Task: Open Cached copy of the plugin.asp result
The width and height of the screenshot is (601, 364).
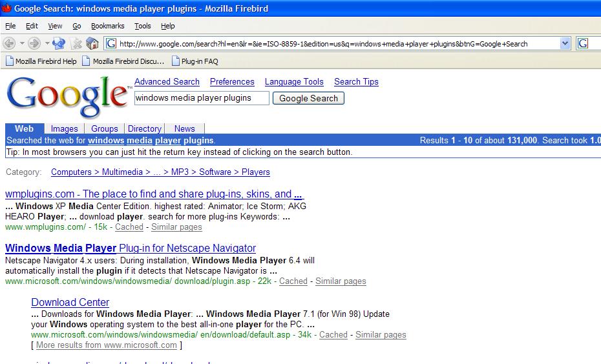Action: pyautogui.click(x=293, y=281)
